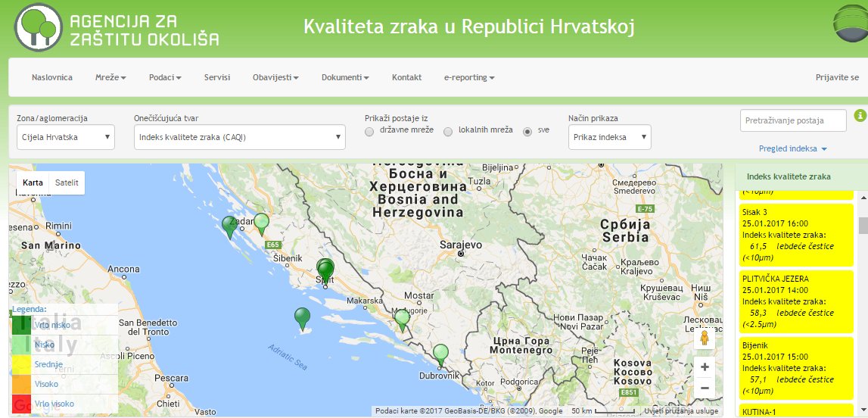Click the orange Visoko color swatch
This screenshot has height=418, width=868.
pyautogui.click(x=22, y=384)
